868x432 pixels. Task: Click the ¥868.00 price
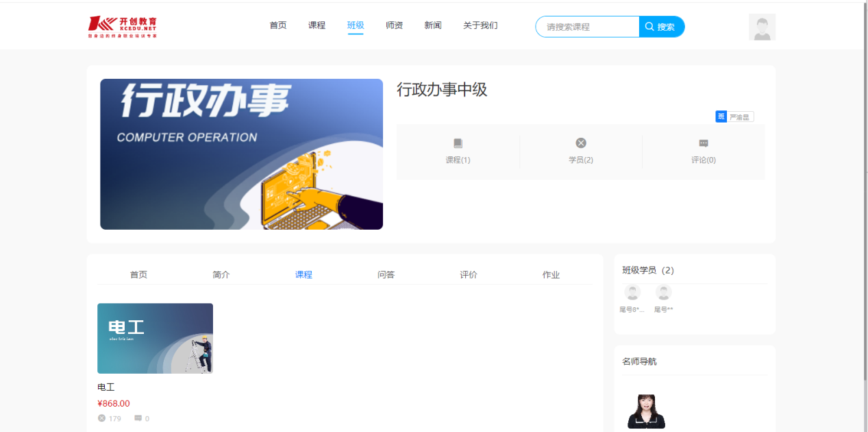pyautogui.click(x=114, y=404)
